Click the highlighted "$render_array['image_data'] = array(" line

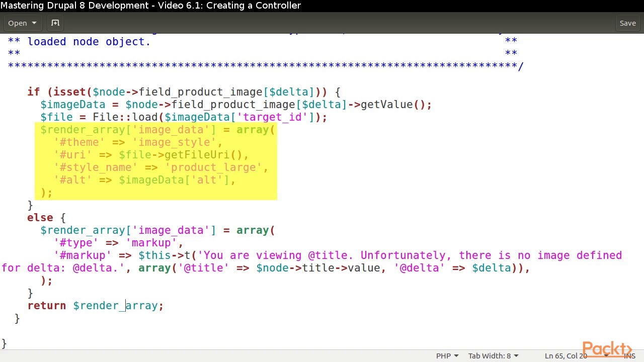[157, 130]
